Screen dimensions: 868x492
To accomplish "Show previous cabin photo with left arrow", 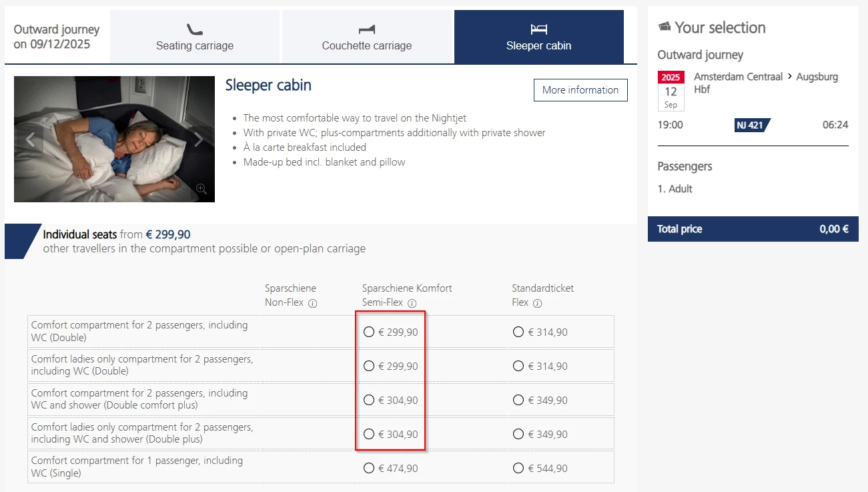I will (29, 140).
